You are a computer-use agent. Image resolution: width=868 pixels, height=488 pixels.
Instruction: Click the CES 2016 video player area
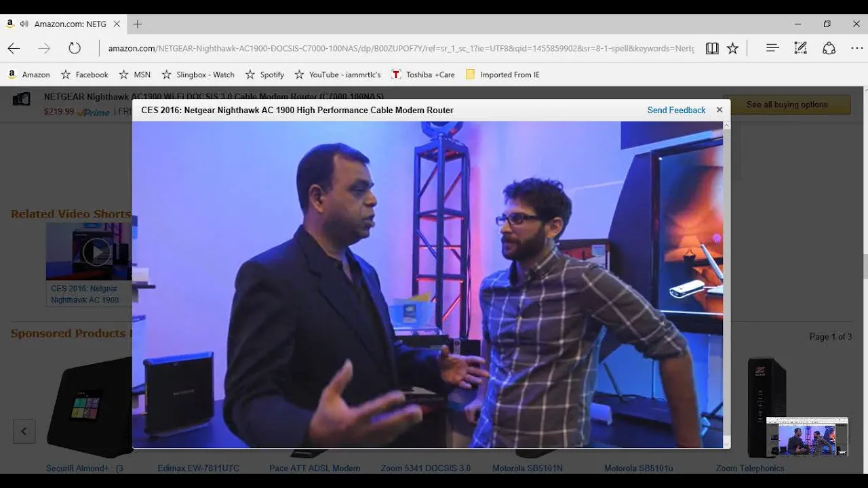(427, 285)
